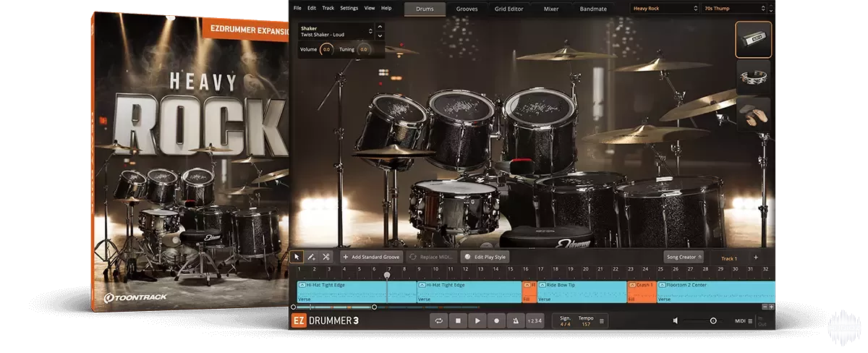The image size is (868, 353).
Task: Adjust the Tuning knob
Action: click(x=363, y=49)
